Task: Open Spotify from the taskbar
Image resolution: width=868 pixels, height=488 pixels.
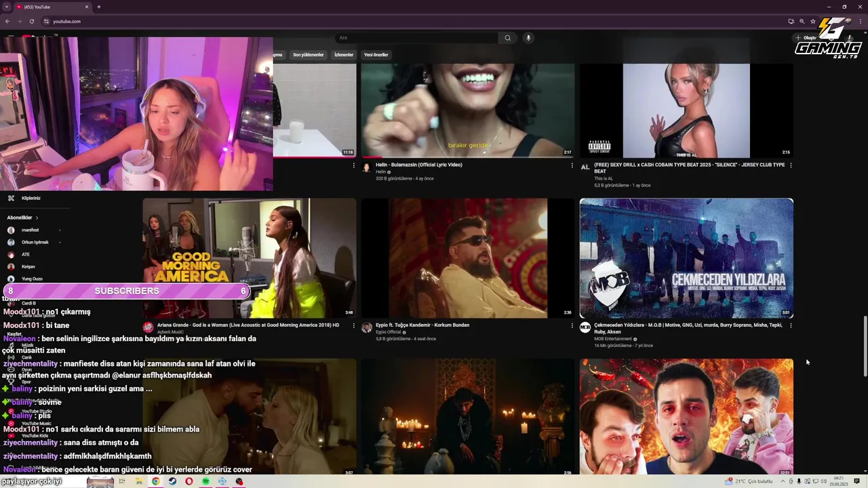Action: click(205, 481)
